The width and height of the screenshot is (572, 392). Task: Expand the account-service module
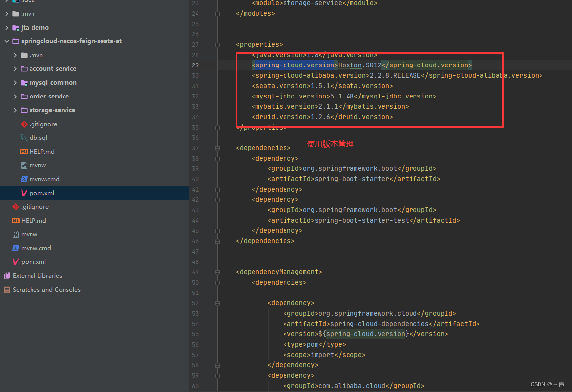15,68
